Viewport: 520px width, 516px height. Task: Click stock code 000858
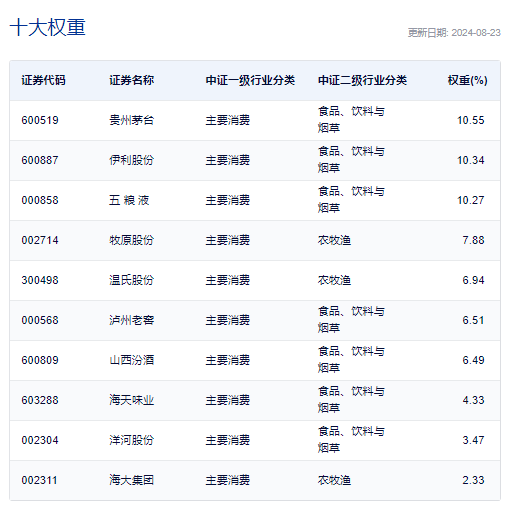40,200
